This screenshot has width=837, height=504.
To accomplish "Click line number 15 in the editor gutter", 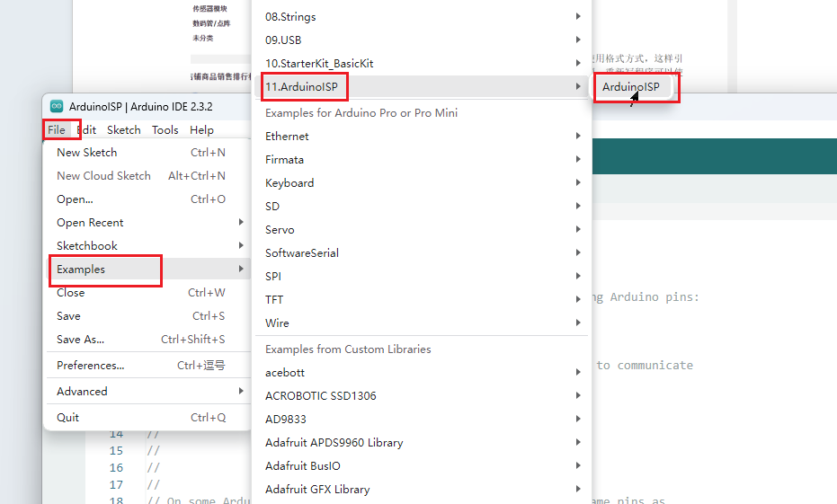I will click(117, 451).
